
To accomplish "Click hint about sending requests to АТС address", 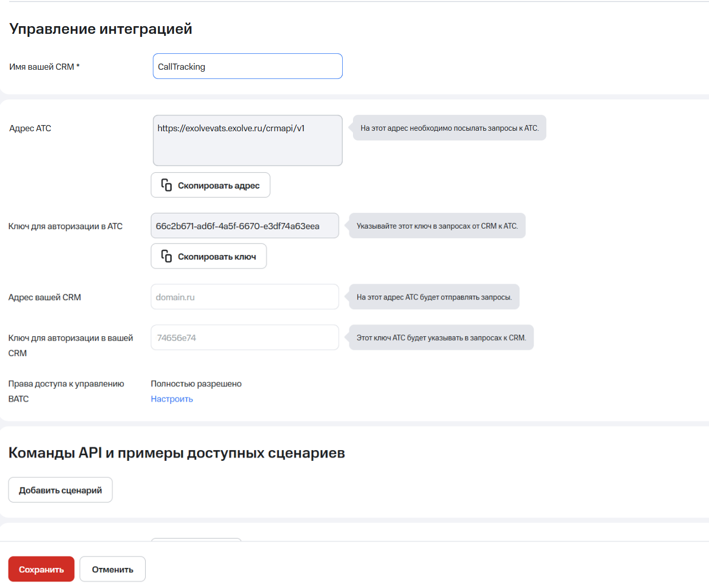I will coord(449,128).
